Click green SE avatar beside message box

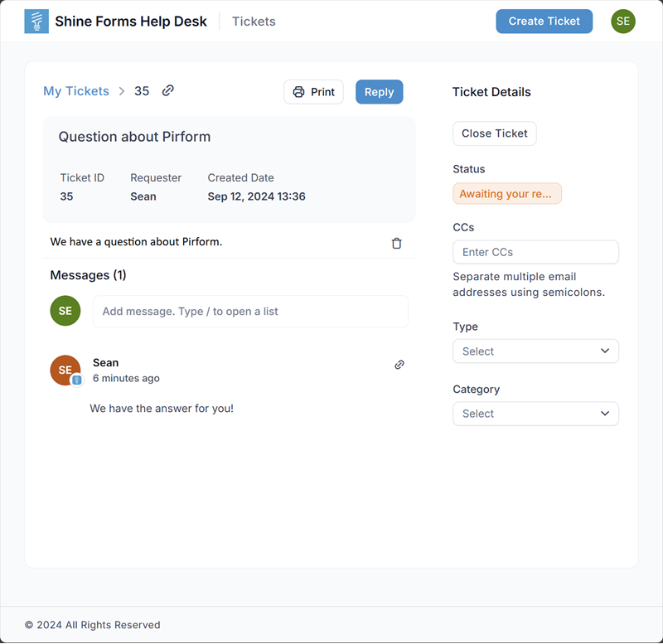(65, 311)
